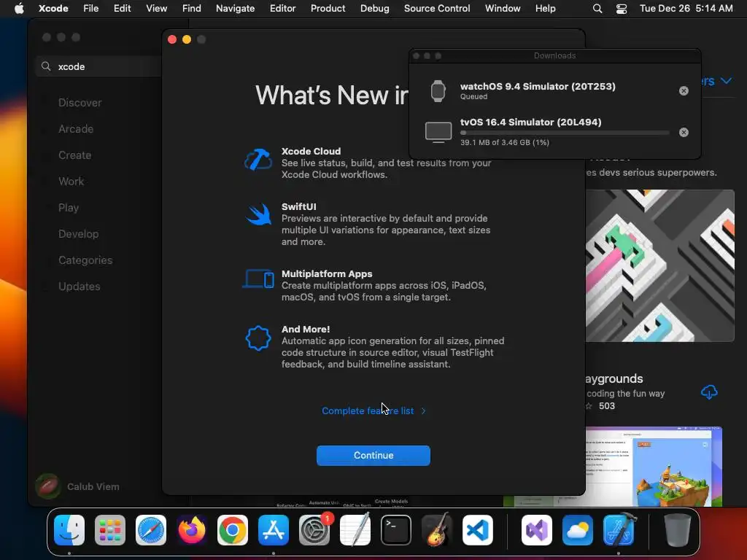Open the Weather app from the Dock
The height and width of the screenshot is (560, 747).
click(x=578, y=530)
